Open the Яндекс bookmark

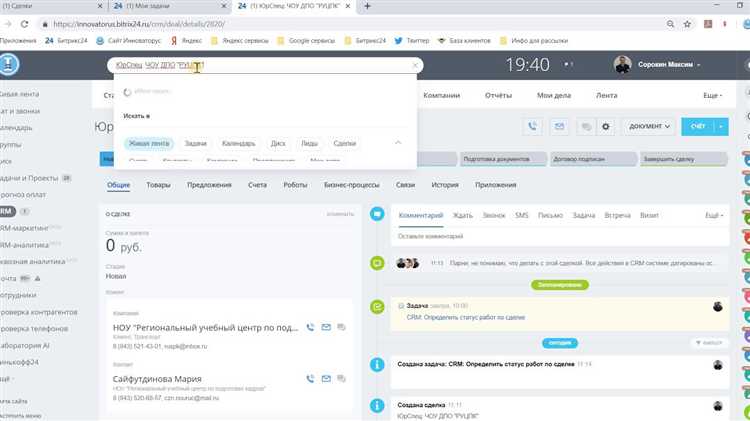(x=186, y=41)
